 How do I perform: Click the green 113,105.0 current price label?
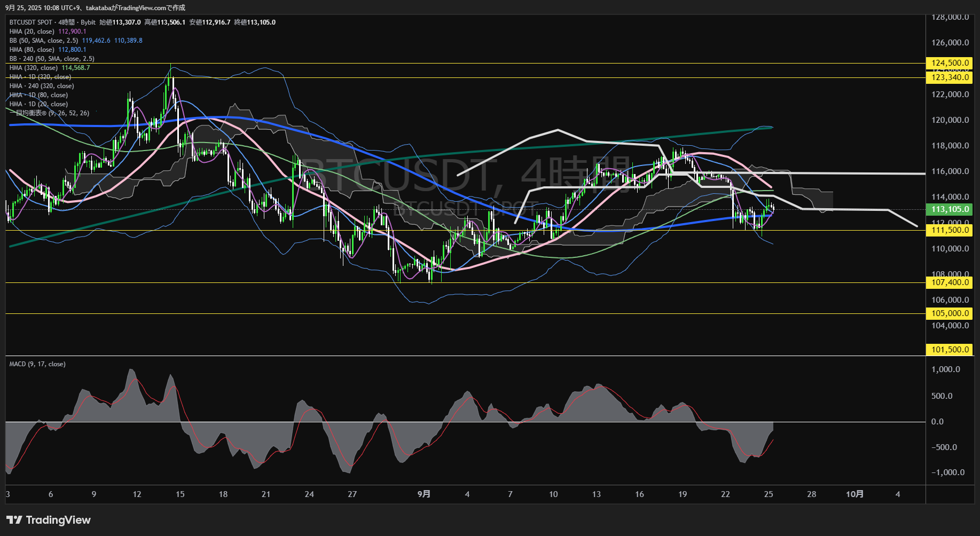click(x=950, y=209)
